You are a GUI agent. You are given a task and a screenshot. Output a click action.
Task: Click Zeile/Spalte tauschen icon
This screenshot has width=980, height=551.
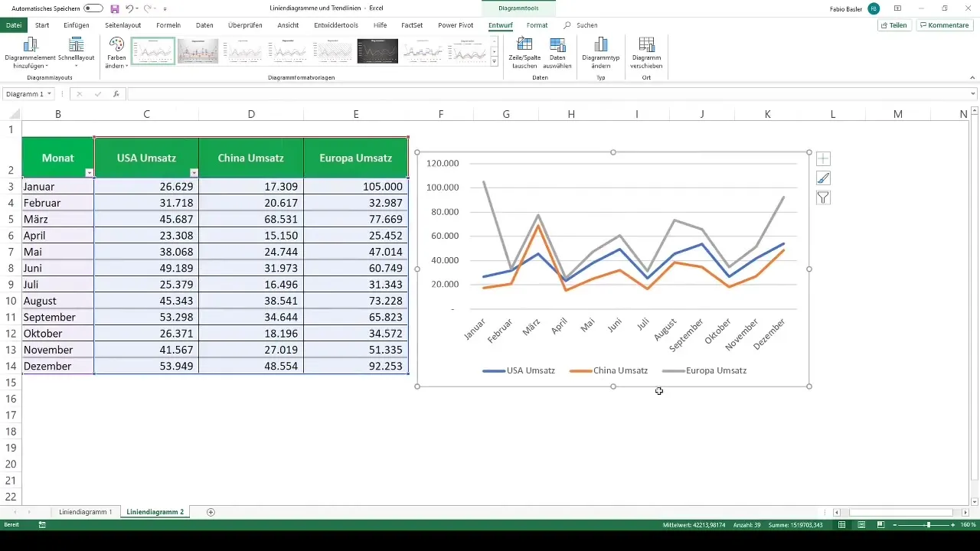[x=525, y=53]
